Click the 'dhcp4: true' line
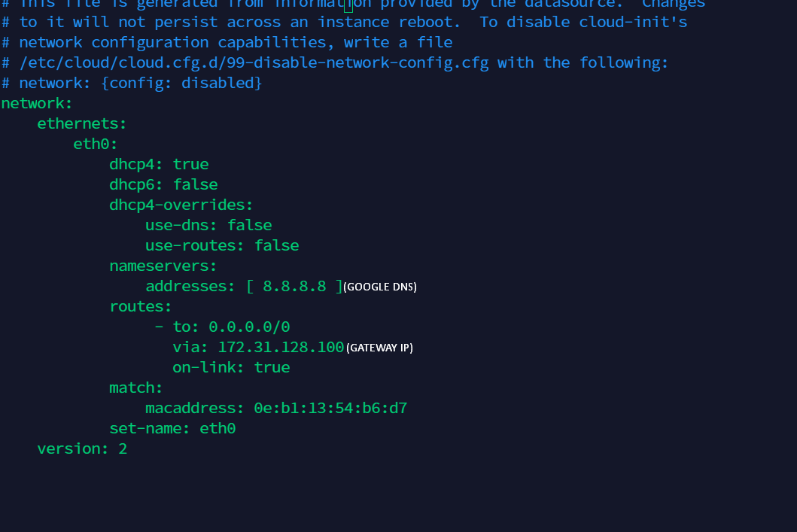 click(x=159, y=164)
